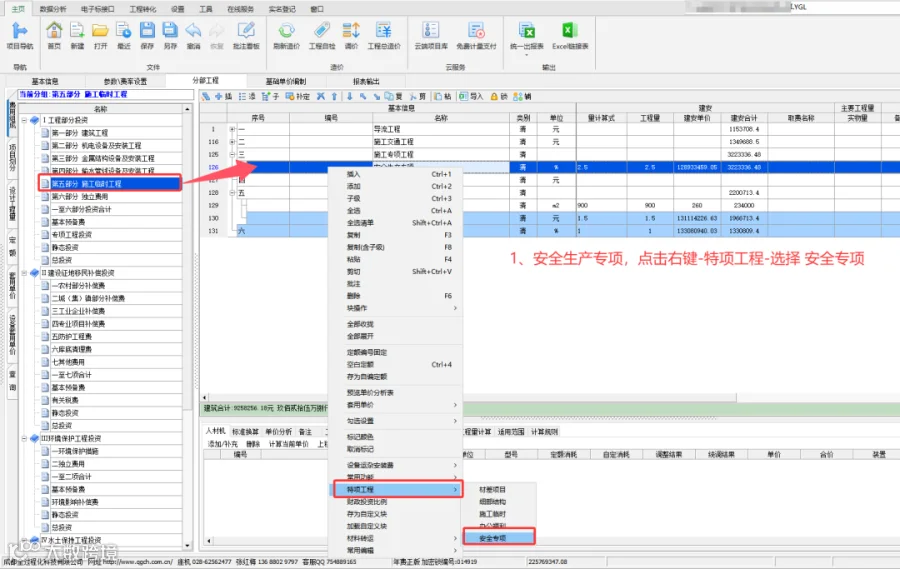The image size is (900, 569).
Task: Open the 电子标接口 ribbon tab
Action: pos(98,9)
